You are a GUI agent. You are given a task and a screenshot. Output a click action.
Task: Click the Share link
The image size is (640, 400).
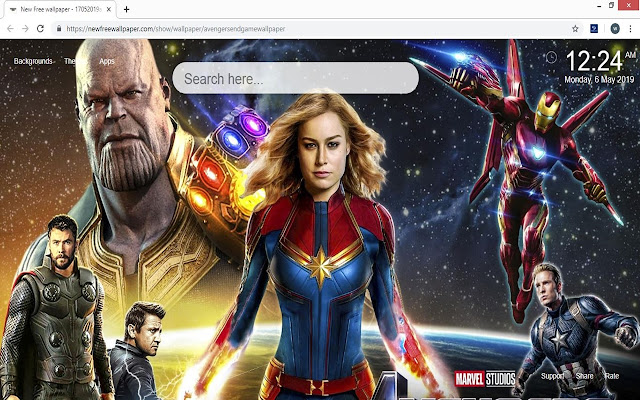point(584,376)
